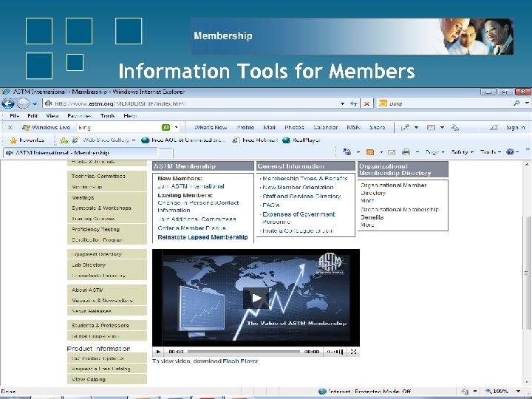The image size is (532, 399).
Task: Click the Bing search box next to address bar
Action: [444, 103]
